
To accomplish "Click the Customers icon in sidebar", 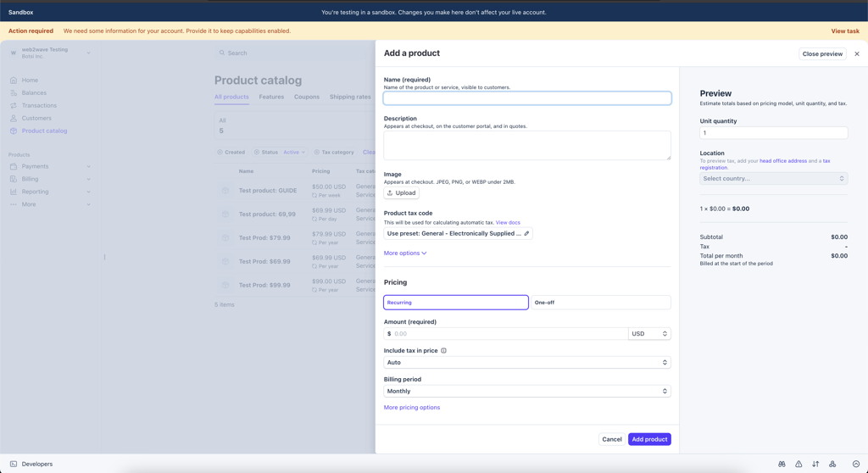I will tap(14, 118).
